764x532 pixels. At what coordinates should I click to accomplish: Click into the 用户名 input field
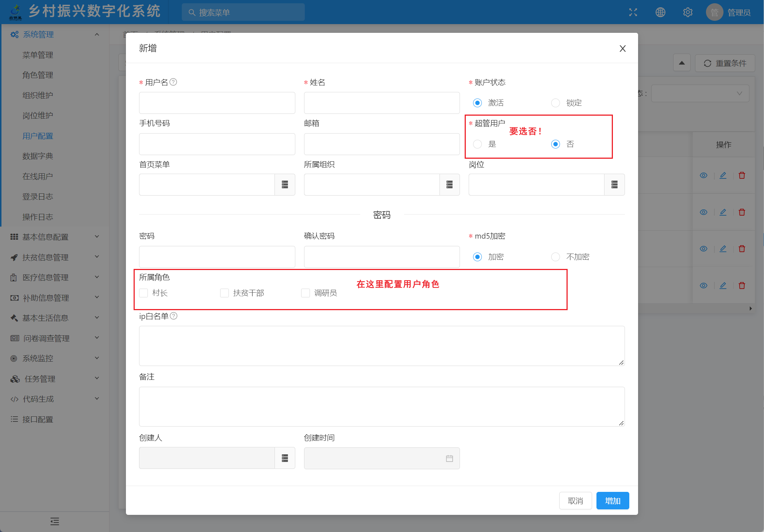click(217, 103)
